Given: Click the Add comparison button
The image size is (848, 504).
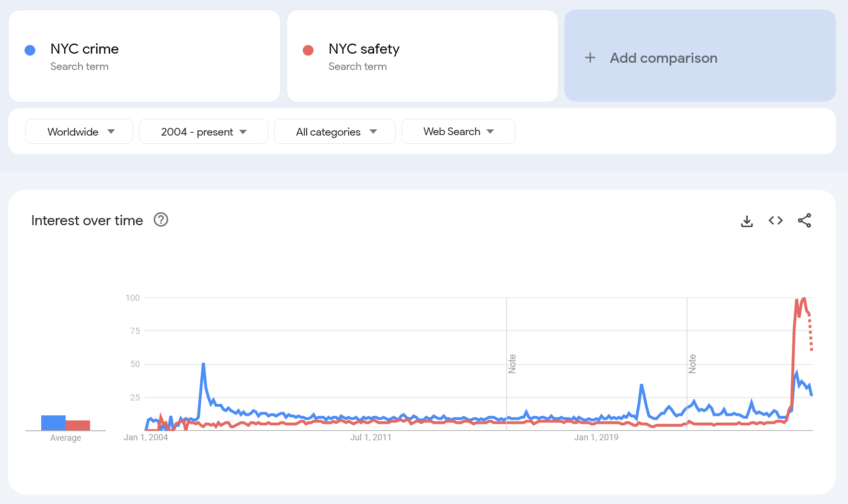Looking at the screenshot, I should [x=663, y=58].
